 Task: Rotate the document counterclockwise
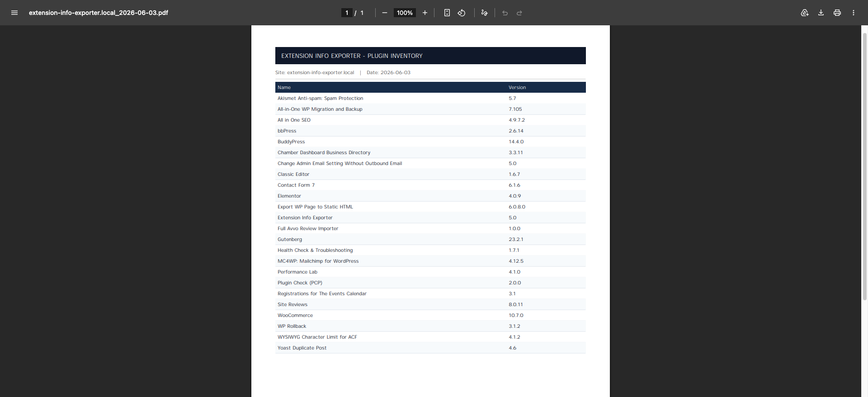pyautogui.click(x=462, y=13)
